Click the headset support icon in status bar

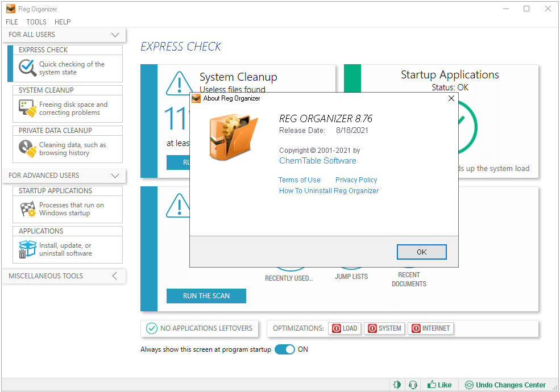click(x=413, y=385)
